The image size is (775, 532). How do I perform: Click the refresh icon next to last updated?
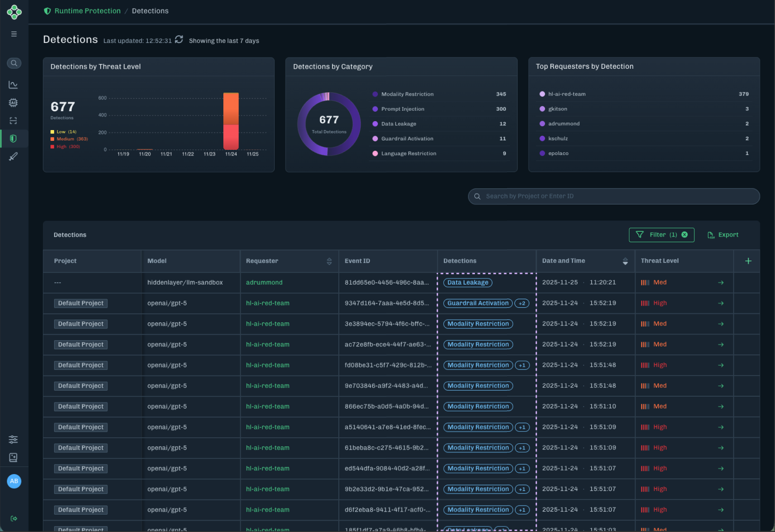(179, 40)
